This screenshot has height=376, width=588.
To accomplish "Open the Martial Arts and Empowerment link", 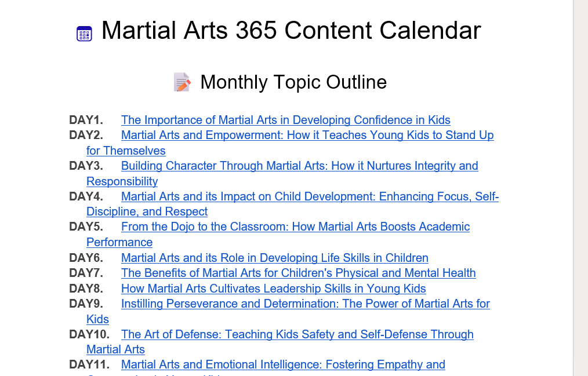I will pos(307,136).
